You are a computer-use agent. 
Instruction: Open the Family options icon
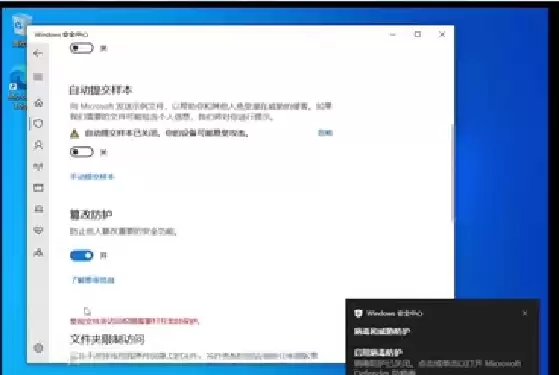(39, 253)
